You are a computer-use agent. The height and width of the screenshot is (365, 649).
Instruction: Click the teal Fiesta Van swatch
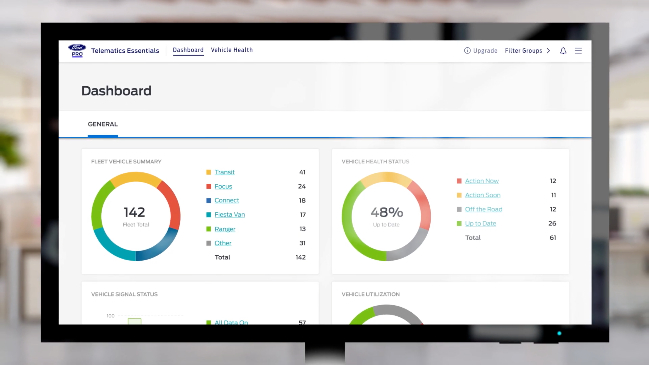(209, 214)
